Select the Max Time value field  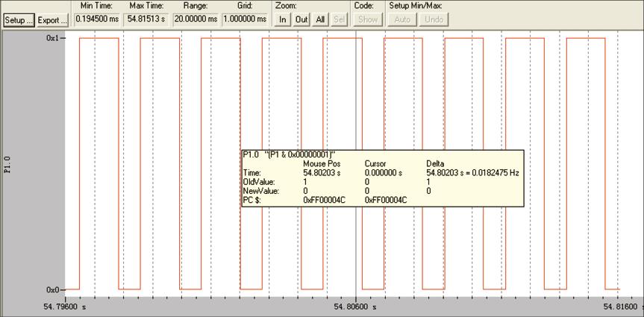(x=146, y=19)
